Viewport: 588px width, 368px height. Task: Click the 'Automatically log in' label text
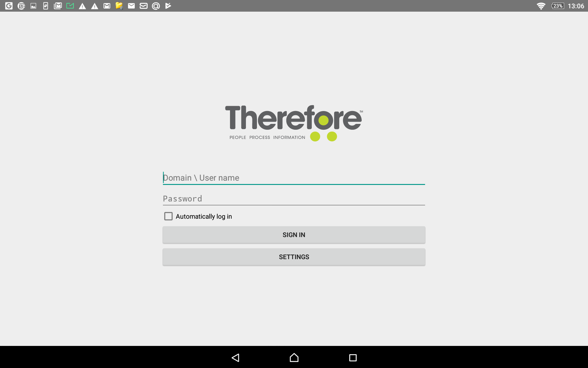pyautogui.click(x=204, y=217)
